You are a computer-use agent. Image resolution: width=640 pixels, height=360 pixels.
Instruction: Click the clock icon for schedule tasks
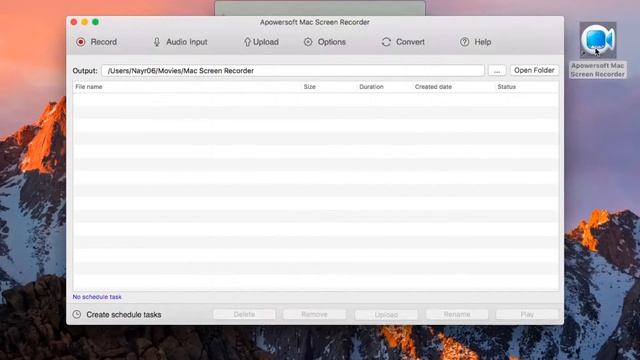pyautogui.click(x=77, y=314)
